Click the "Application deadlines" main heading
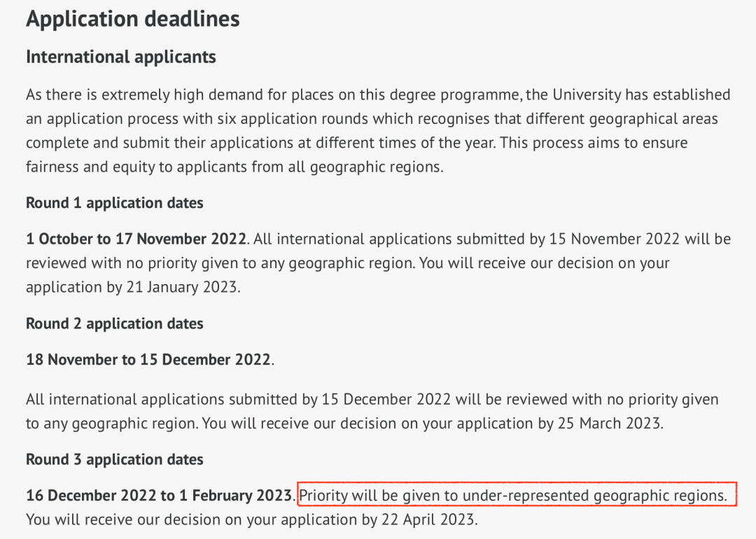This screenshot has width=756, height=539. [x=133, y=19]
